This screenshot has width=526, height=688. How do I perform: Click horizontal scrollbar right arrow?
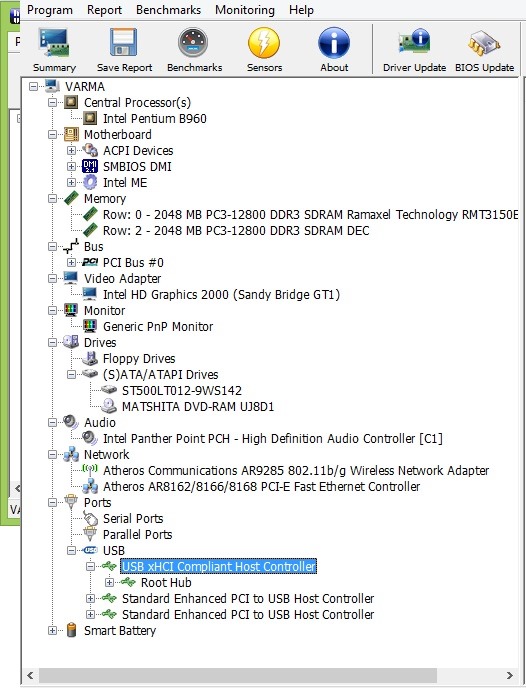(x=510, y=675)
